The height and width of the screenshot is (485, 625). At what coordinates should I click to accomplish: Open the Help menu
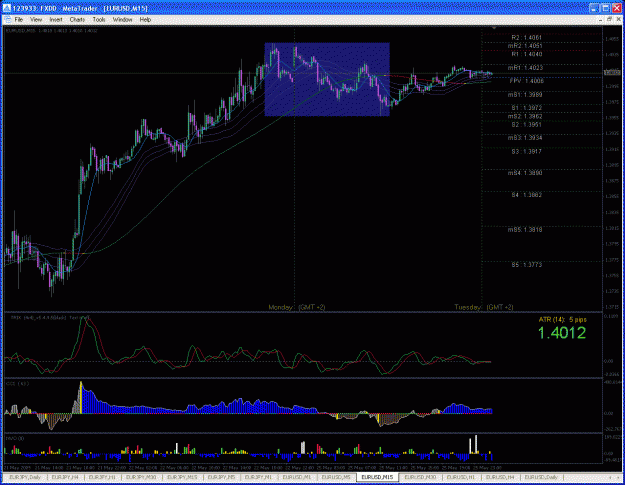coord(145,20)
